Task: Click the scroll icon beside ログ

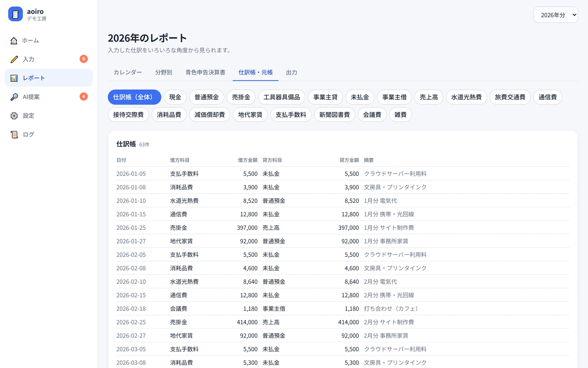Action: 14,134
